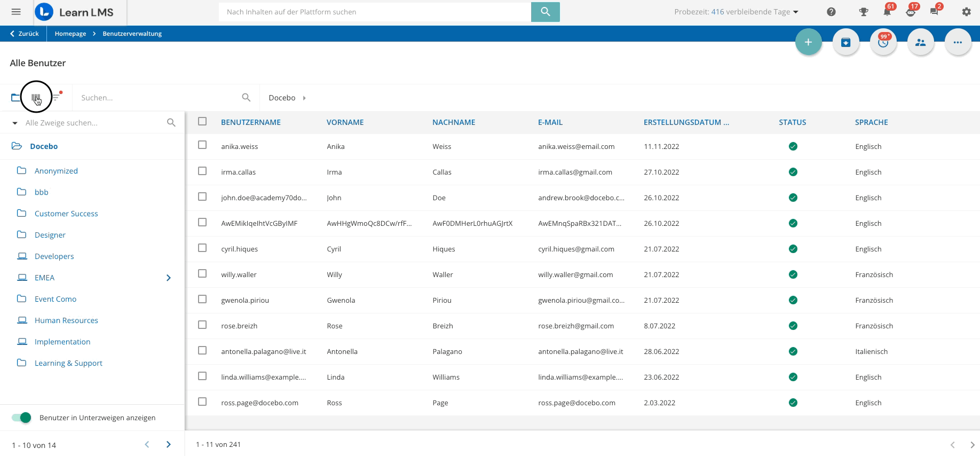Open the notifications bell icon
Screen dimensions: 980x456
click(887, 12)
